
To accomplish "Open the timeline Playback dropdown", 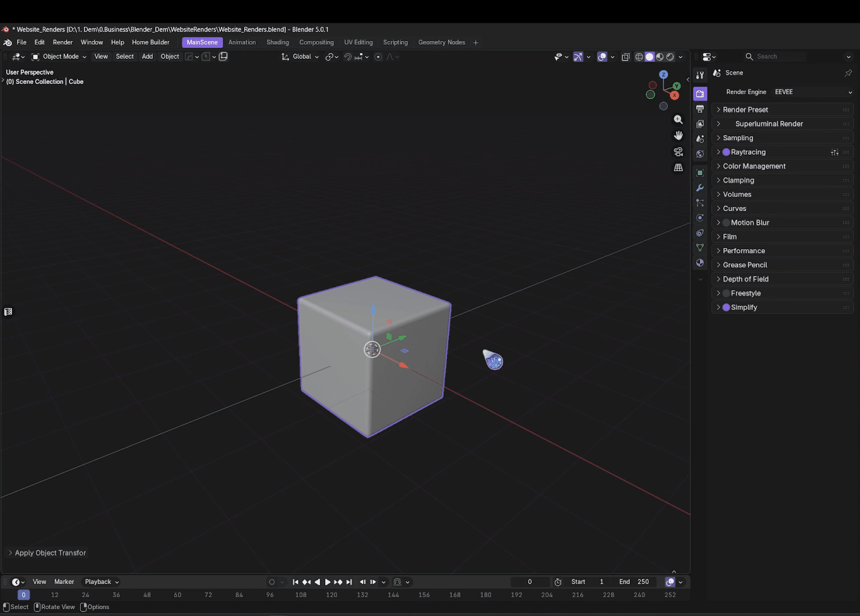I will (102, 582).
